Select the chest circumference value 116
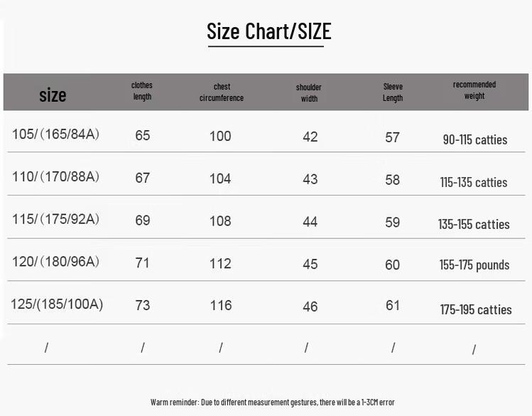 pos(221,305)
